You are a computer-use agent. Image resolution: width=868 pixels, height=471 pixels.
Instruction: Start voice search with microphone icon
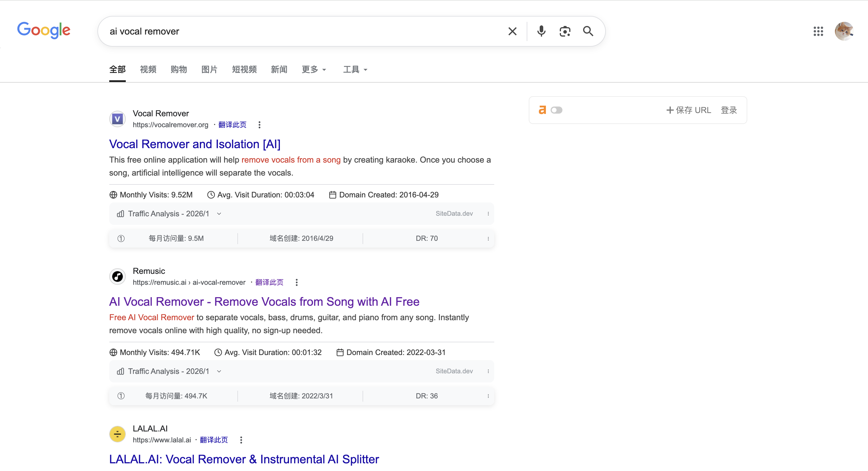(541, 31)
